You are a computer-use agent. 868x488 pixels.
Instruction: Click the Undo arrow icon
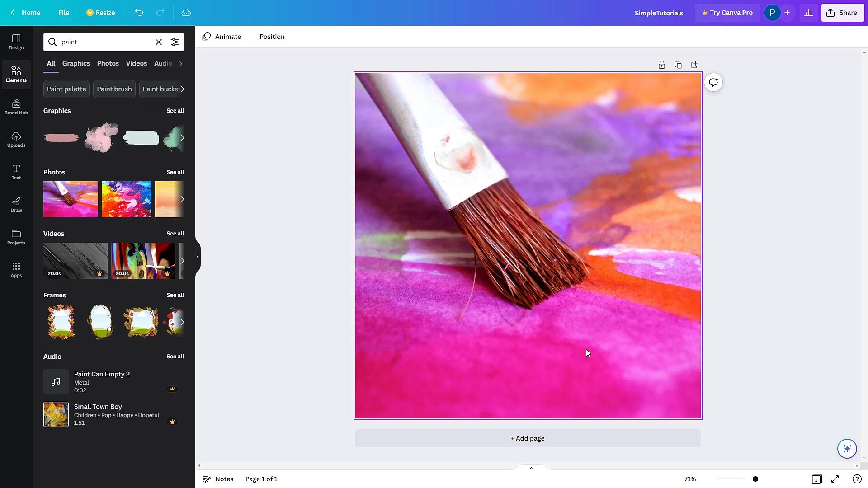[139, 13]
